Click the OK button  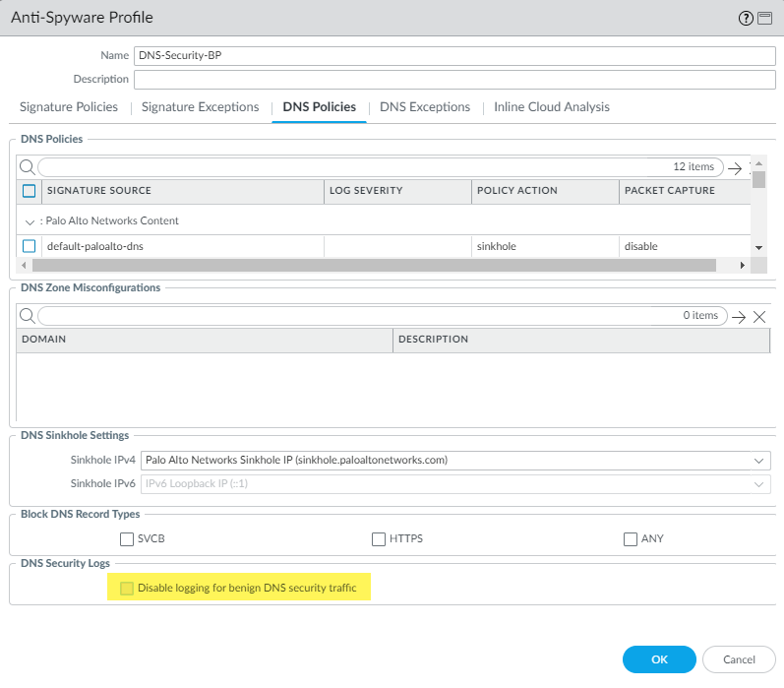pos(659,659)
